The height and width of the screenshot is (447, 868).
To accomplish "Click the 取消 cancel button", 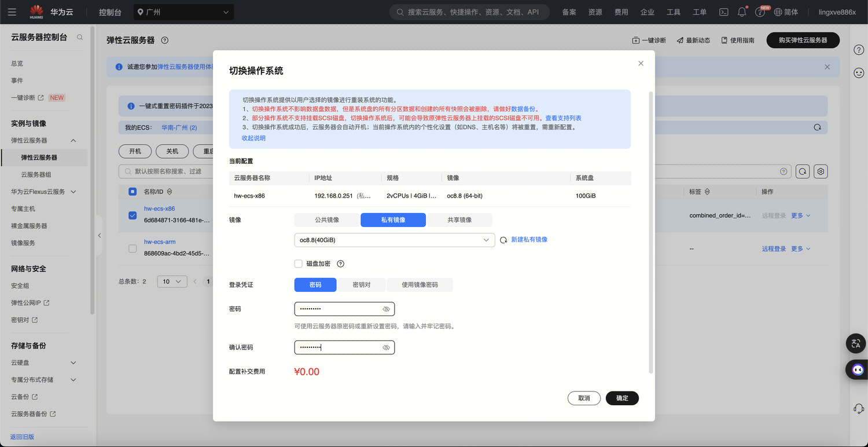I will (x=584, y=398).
